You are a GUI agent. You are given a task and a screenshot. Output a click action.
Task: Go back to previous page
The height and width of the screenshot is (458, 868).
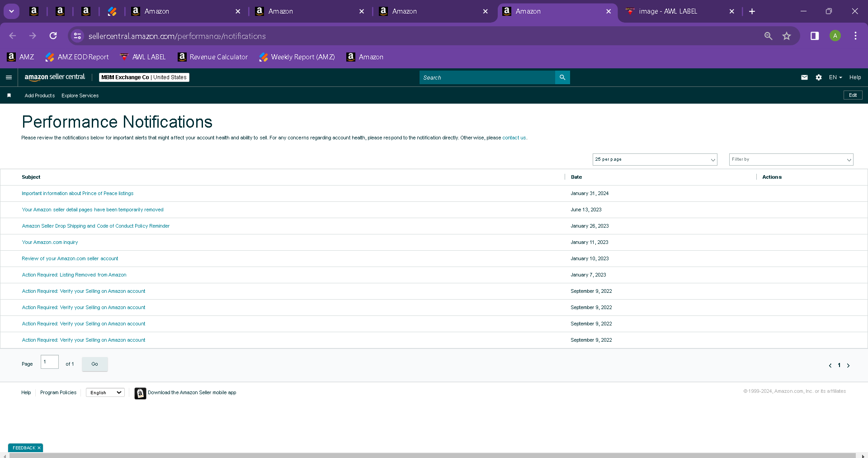click(13, 36)
